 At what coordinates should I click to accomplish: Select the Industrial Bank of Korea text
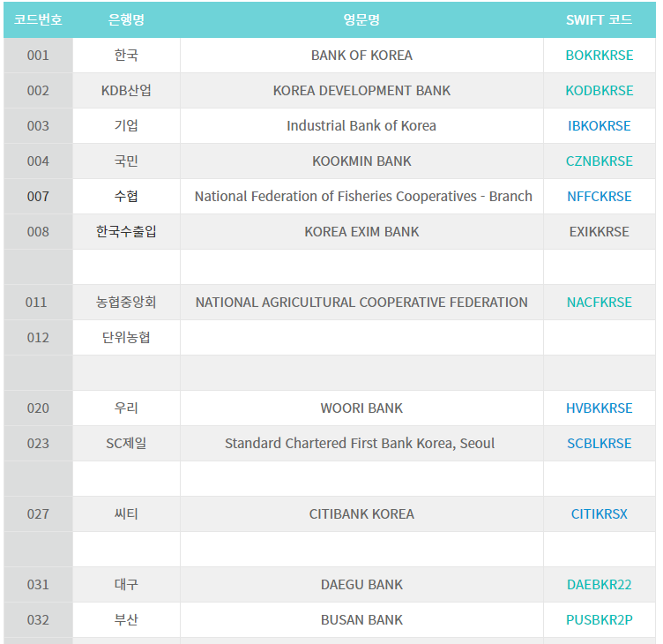[361, 126]
